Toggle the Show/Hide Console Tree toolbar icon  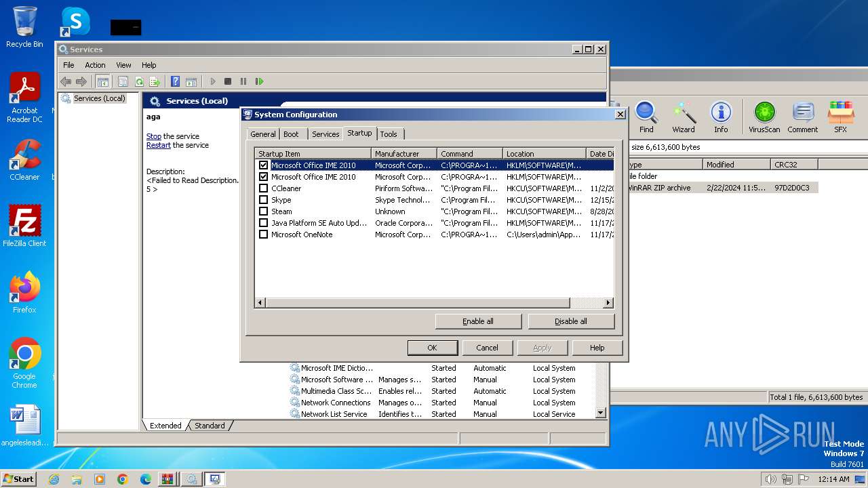click(x=102, y=81)
